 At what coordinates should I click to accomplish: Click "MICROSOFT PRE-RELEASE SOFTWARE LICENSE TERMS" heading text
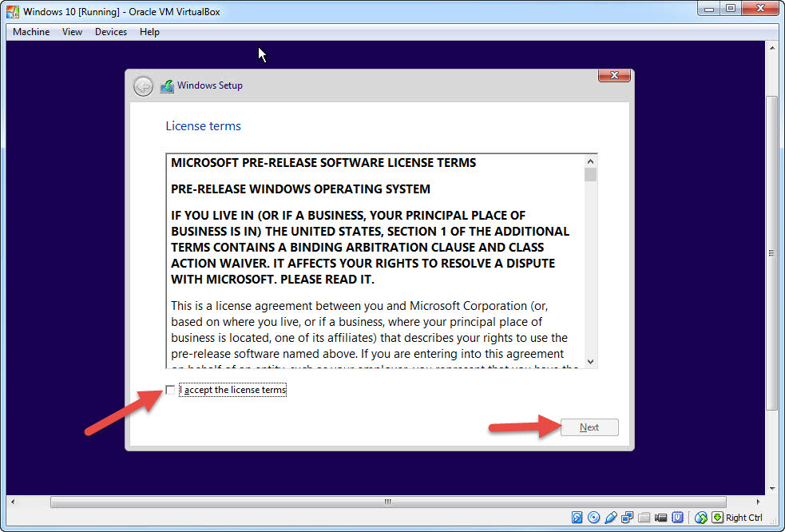[323, 163]
